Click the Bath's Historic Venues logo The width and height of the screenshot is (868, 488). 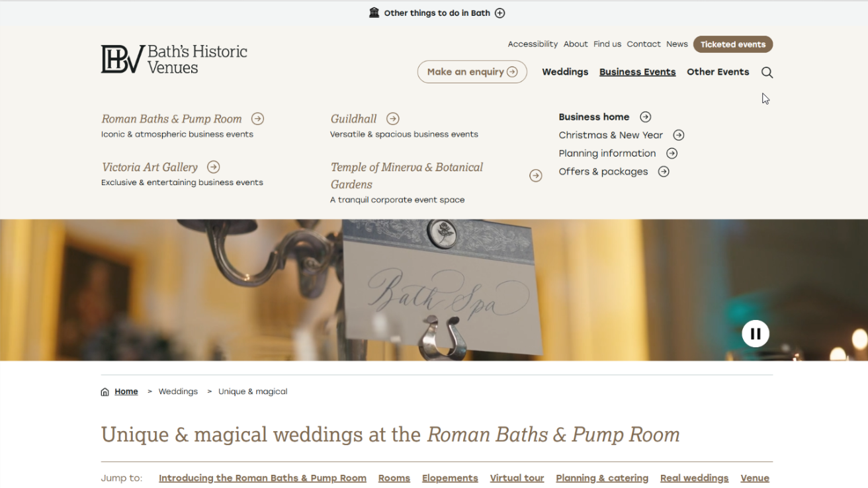tap(173, 59)
